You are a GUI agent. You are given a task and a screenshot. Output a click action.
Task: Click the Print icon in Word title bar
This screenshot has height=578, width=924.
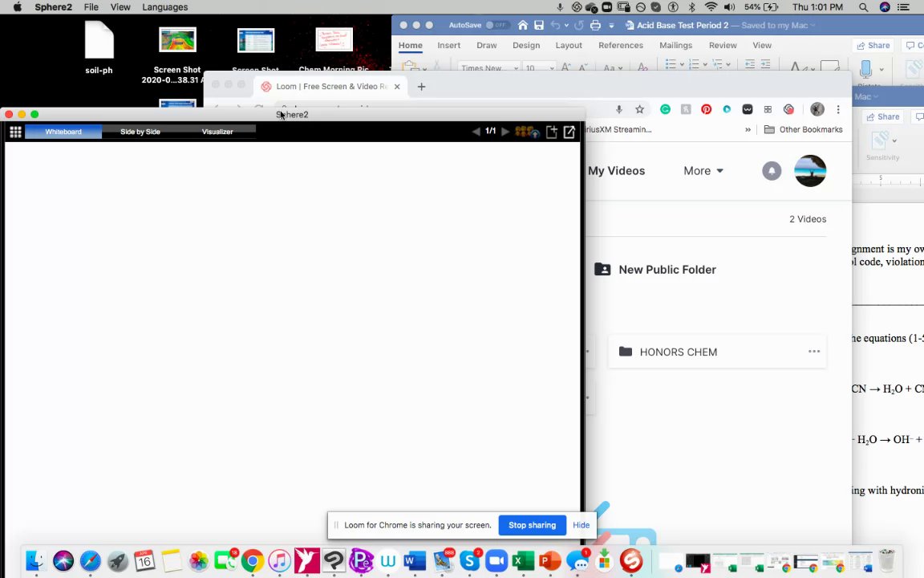click(x=595, y=26)
